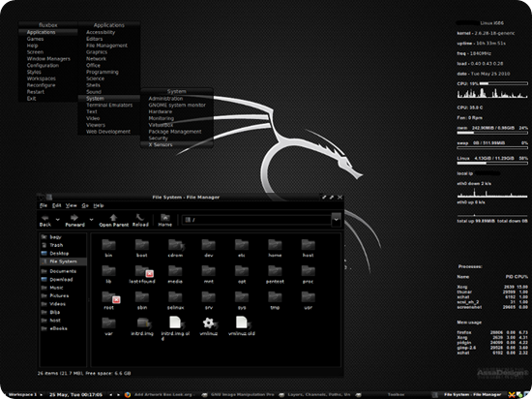The width and height of the screenshot is (532, 399).
Task: Open the View menu in File Manager
Action: 71,205
